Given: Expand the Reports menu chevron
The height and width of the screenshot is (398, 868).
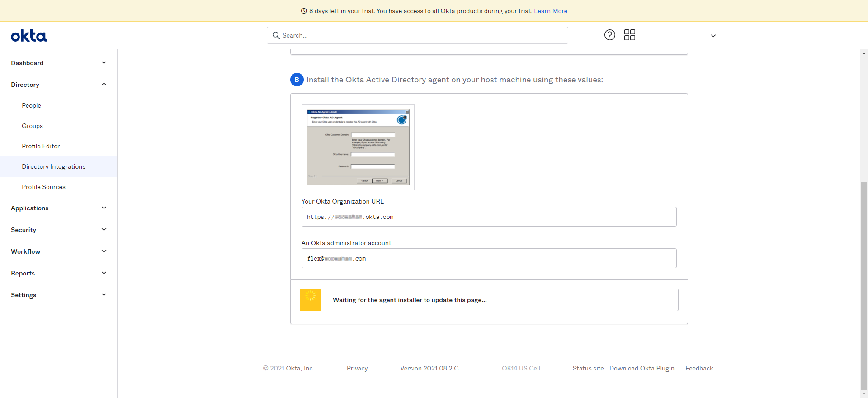Looking at the screenshot, I should (104, 273).
